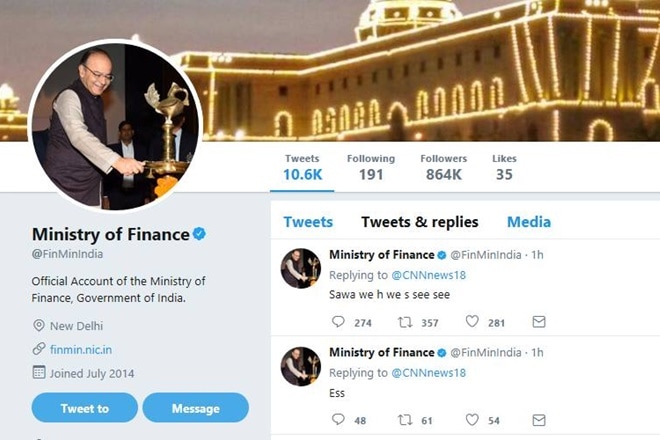Open the Likes count of 35
Screen dimensions: 660x440
504,167
